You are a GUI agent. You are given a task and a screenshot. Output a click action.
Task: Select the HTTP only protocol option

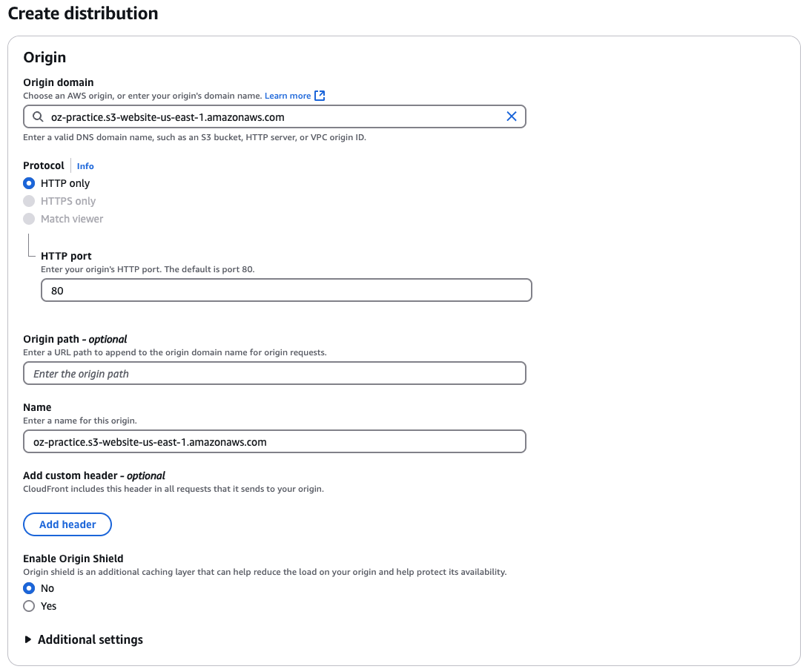(29, 183)
